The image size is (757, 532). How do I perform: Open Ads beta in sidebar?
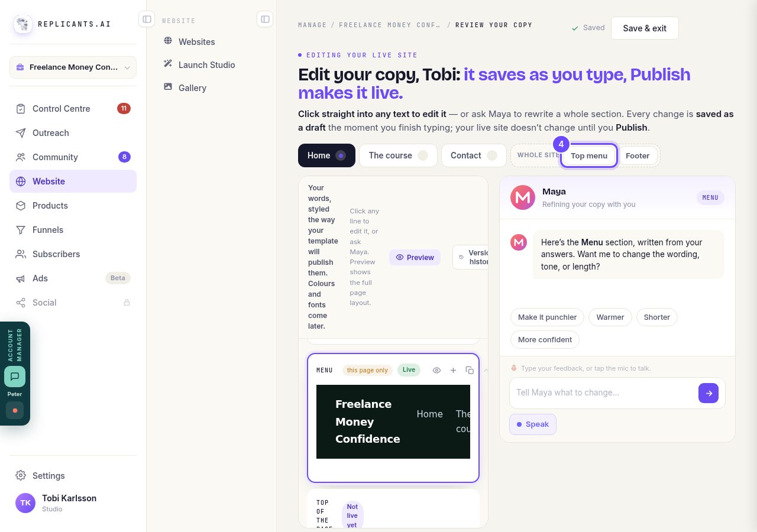tap(73, 278)
